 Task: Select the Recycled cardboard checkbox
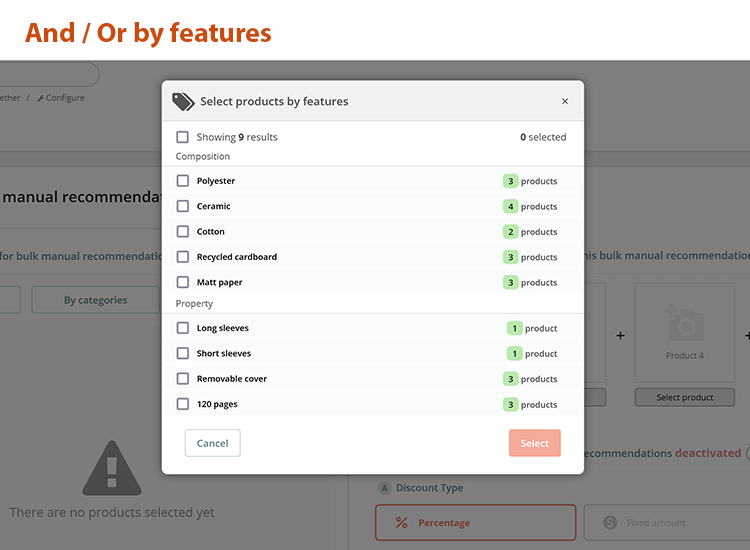(x=182, y=257)
